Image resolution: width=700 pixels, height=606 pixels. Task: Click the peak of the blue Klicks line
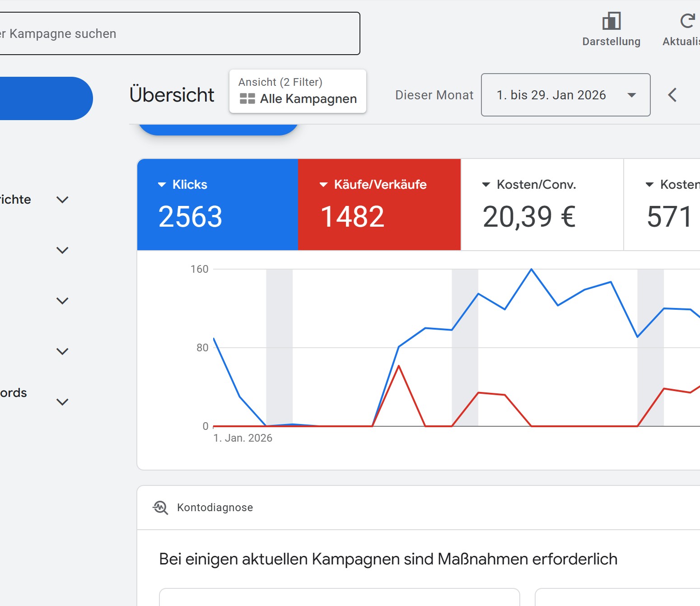pos(531,270)
